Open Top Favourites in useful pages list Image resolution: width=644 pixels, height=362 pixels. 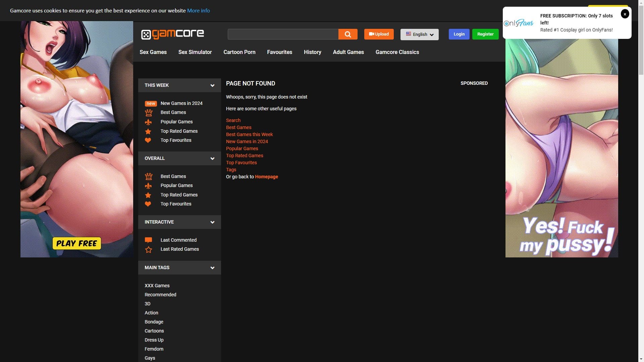(241, 163)
